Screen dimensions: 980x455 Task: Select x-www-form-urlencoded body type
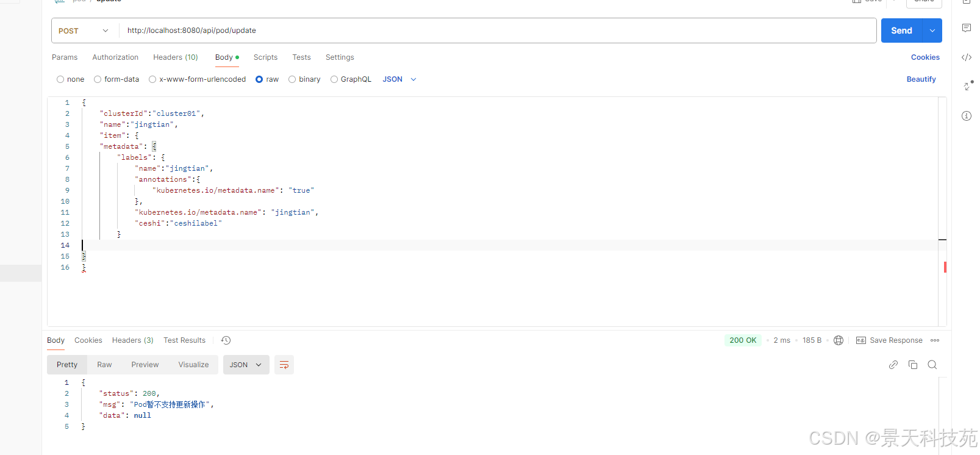(152, 79)
